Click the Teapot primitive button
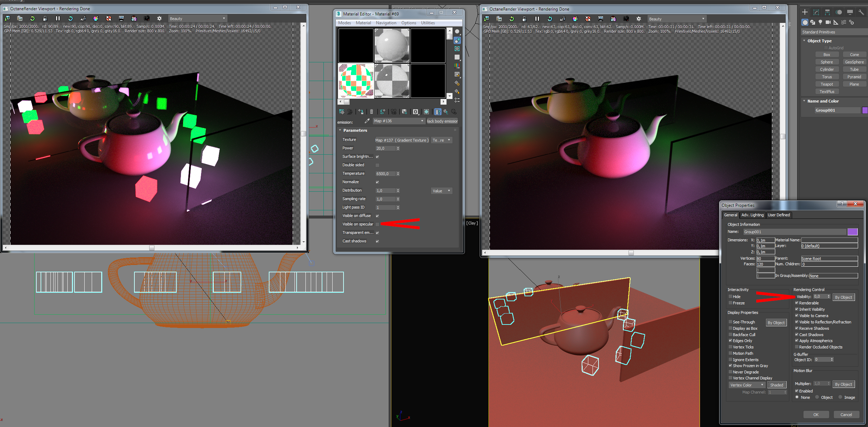The height and width of the screenshot is (427, 868). point(826,84)
